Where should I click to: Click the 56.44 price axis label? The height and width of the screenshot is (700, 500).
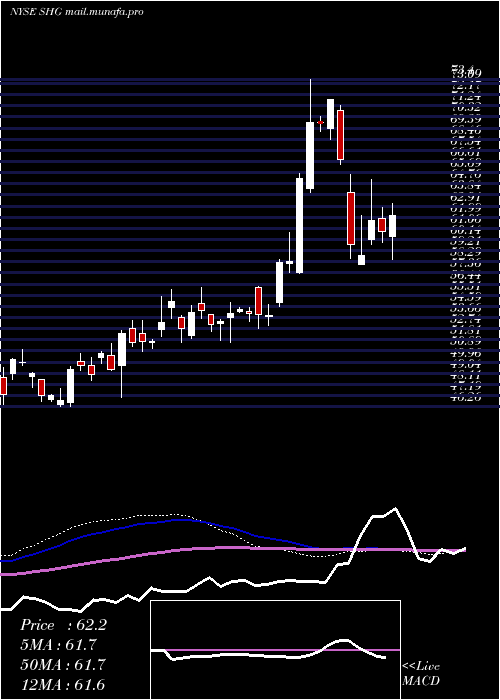click(x=466, y=276)
